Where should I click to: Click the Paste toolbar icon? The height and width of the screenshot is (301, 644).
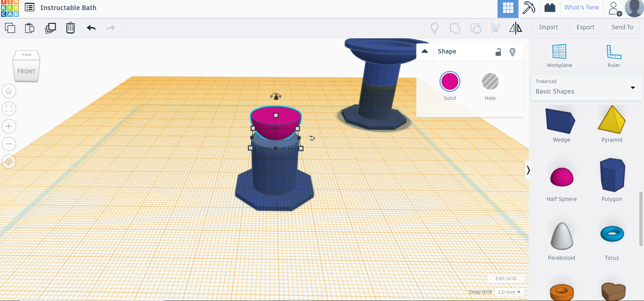click(x=30, y=28)
